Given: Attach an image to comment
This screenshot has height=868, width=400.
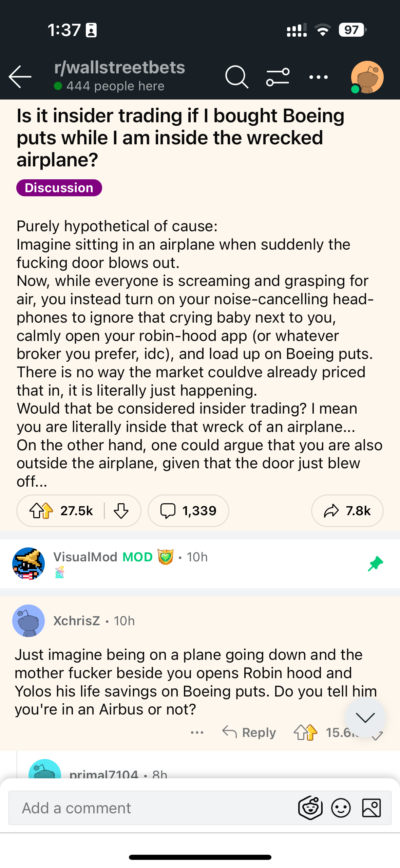Looking at the screenshot, I should click(372, 808).
